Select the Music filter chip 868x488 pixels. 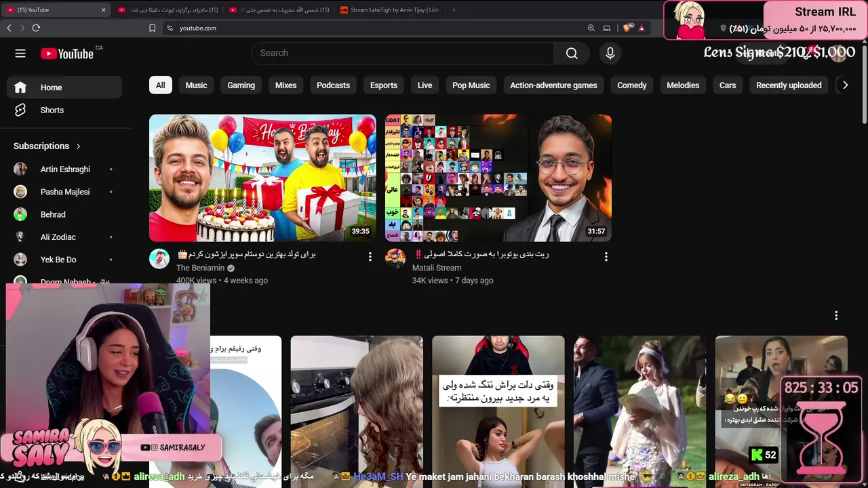coord(196,85)
